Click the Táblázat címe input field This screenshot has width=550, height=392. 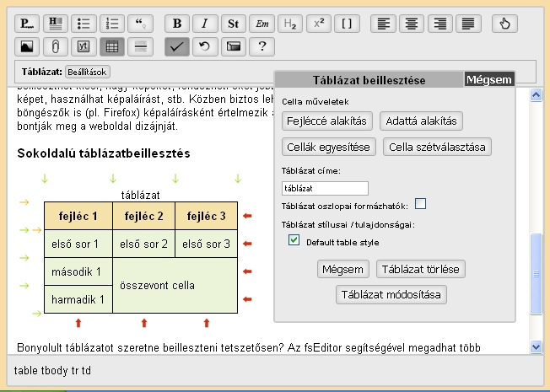(x=325, y=188)
